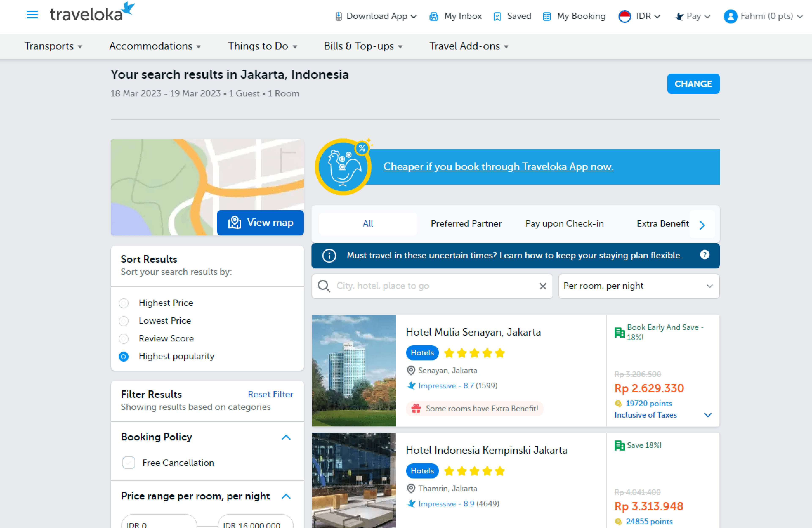The image size is (812, 528).
Task: Click the Hotel Mulia Senayan photo thumbnail
Action: (x=354, y=370)
